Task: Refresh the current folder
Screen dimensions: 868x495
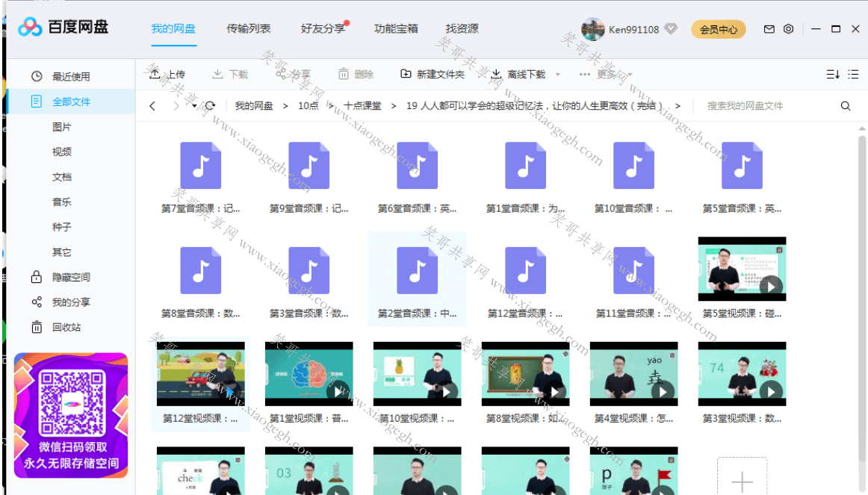Action: pos(211,105)
